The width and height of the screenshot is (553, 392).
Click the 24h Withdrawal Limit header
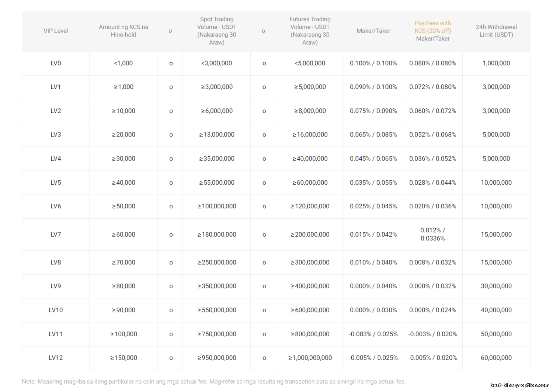point(496,31)
